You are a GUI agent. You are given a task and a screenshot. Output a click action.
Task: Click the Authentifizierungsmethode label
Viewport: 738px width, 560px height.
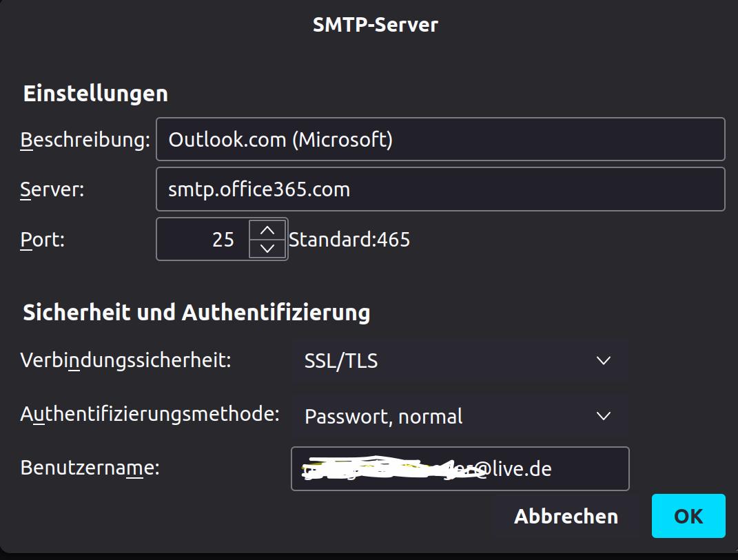pos(150,414)
